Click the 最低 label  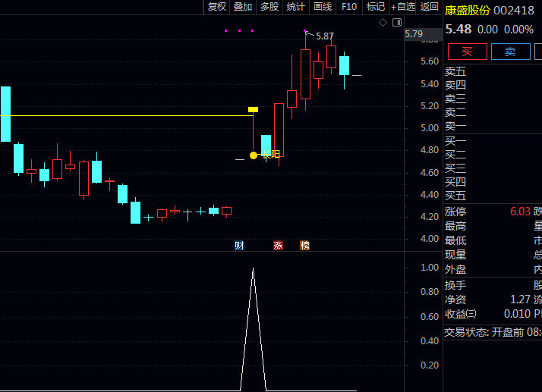[x=455, y=240]
